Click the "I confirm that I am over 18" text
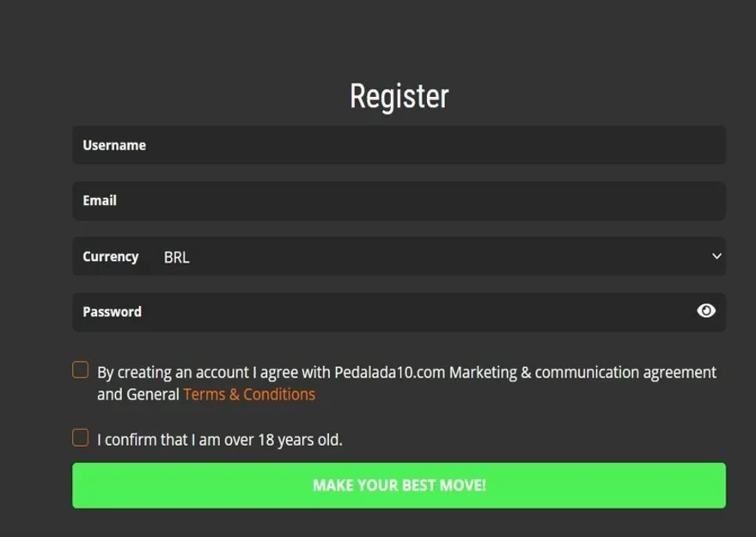Viewport: 756px width, 537px height. (x=219, y=440)
